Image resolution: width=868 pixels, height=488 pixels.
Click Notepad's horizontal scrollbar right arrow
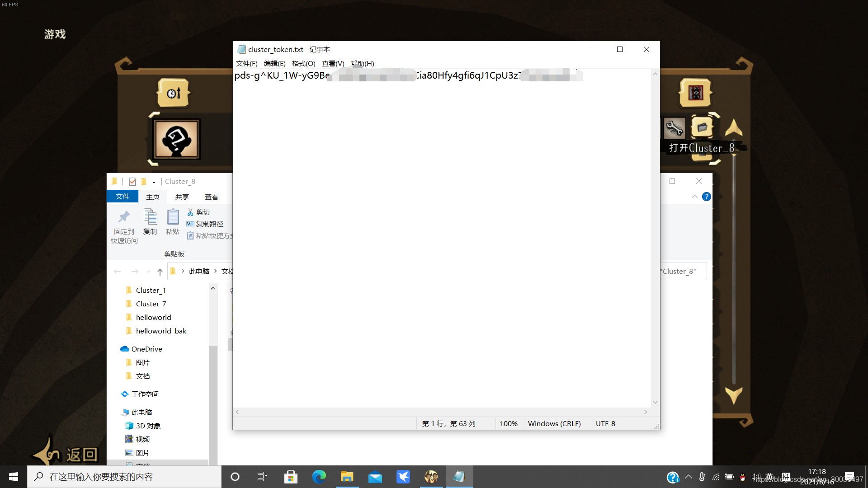coord(646,412)
